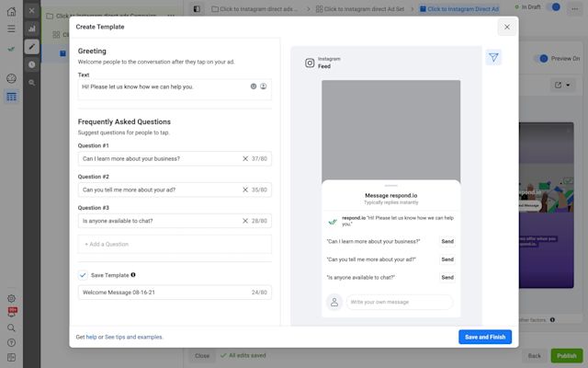
Task: Click the gray ad image placeholder in preview
Action: (x=390, y=131)
